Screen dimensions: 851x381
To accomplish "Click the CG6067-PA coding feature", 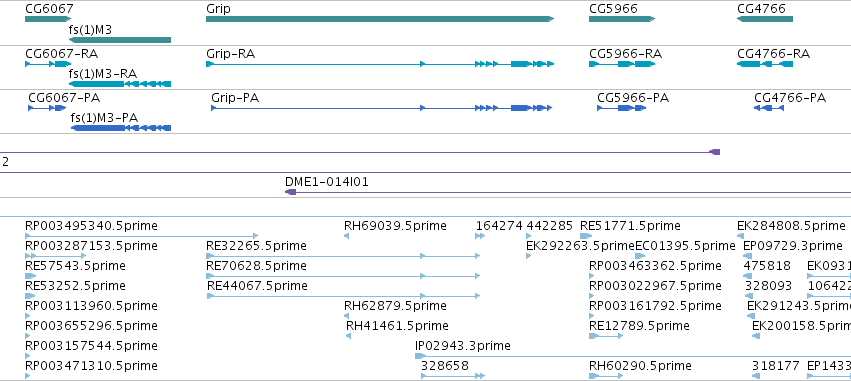I will coord(47,108).
